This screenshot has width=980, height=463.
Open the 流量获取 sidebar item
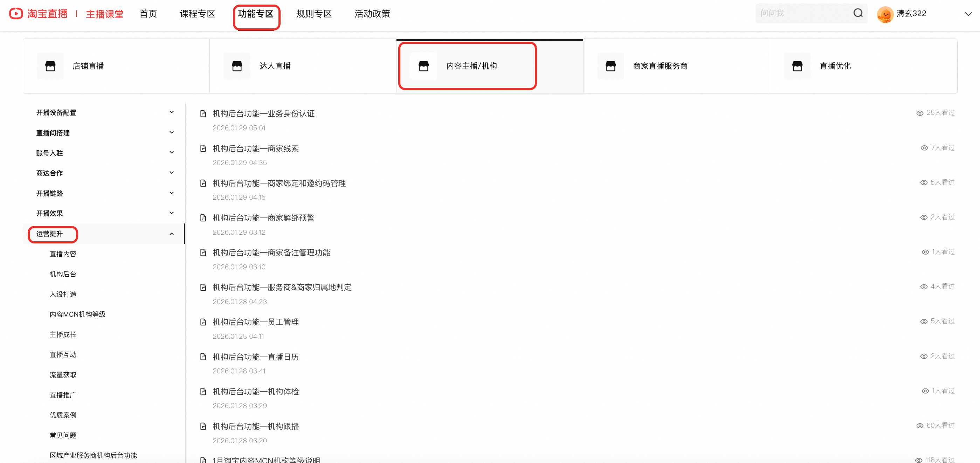[63, 375]
